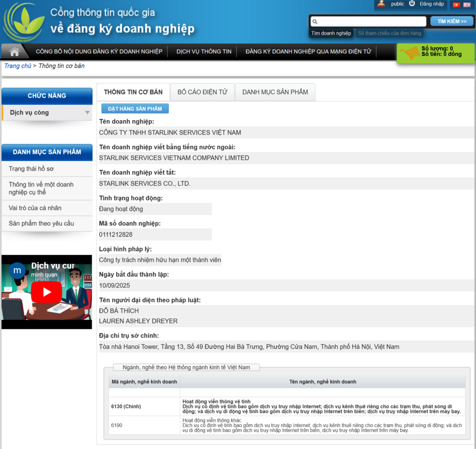Click the Đặt hàng sản phẩm button
This screenshot has height=449, width=476.
(x=135, y=109)
